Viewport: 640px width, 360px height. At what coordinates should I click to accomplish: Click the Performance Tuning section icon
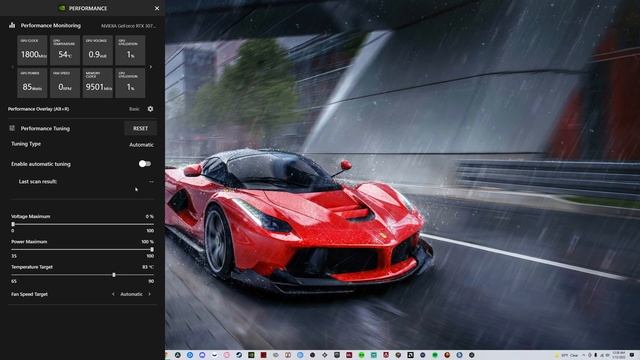pos(12,128)
